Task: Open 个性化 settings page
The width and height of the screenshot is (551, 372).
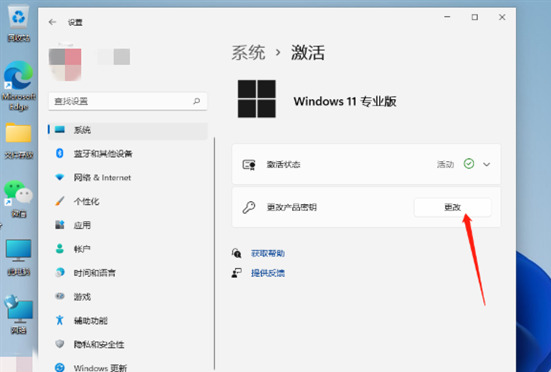Action: 128,201
